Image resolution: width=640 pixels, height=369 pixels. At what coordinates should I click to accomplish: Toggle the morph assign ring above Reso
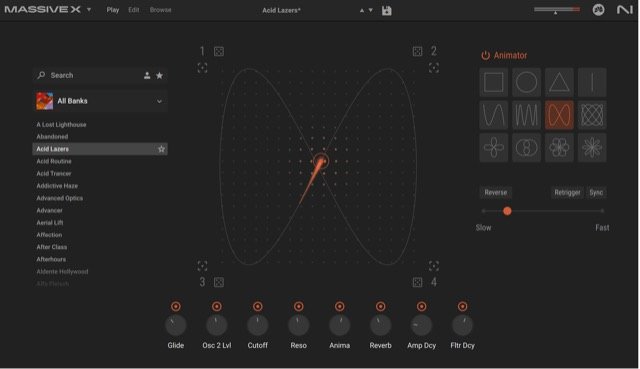coord(298,307)
